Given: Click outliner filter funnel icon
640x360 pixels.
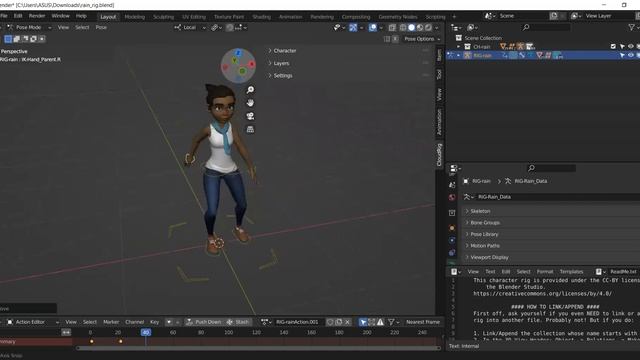Looking at the screenshot, I should point(632,27).
